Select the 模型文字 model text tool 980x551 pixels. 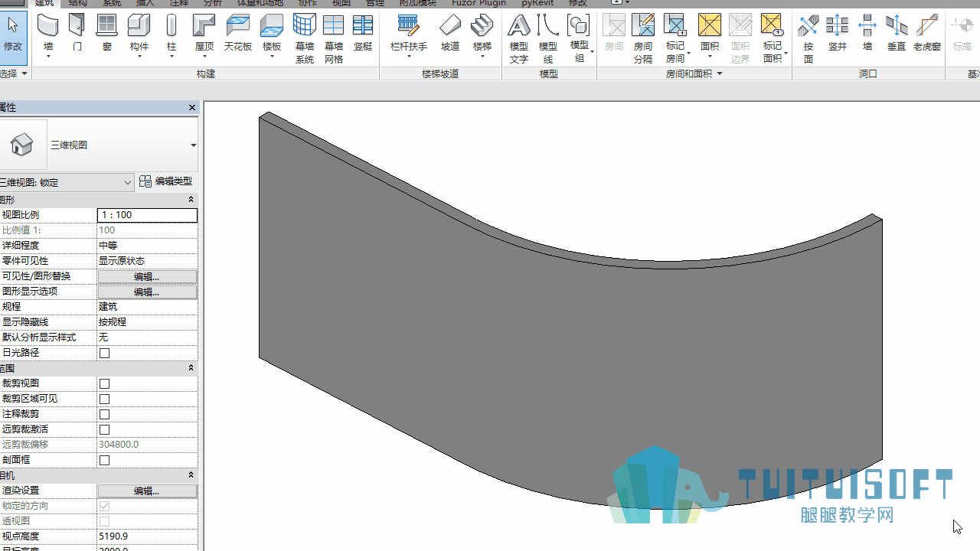(519, 38)
